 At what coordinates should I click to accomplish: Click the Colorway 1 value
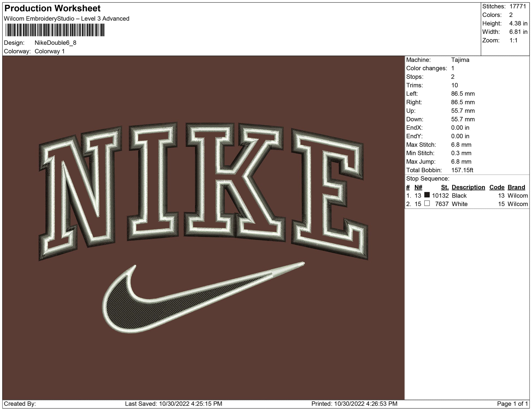(50, 51)
